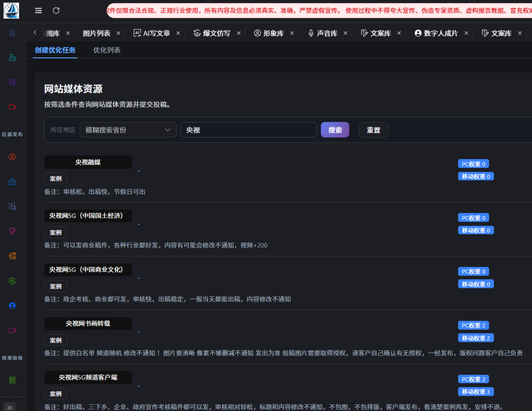Open the dashed selection cursor icon in sidebar
532x411 pixels.
(12, 206)
